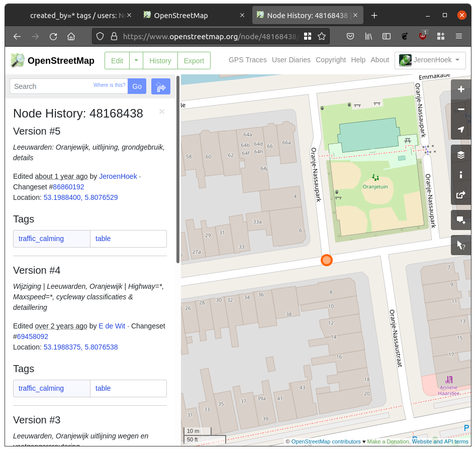Image resolution: width=476 pixels, height=451 pixels.
Task: Open the share map panel
Action: click(x=461, y=195)
